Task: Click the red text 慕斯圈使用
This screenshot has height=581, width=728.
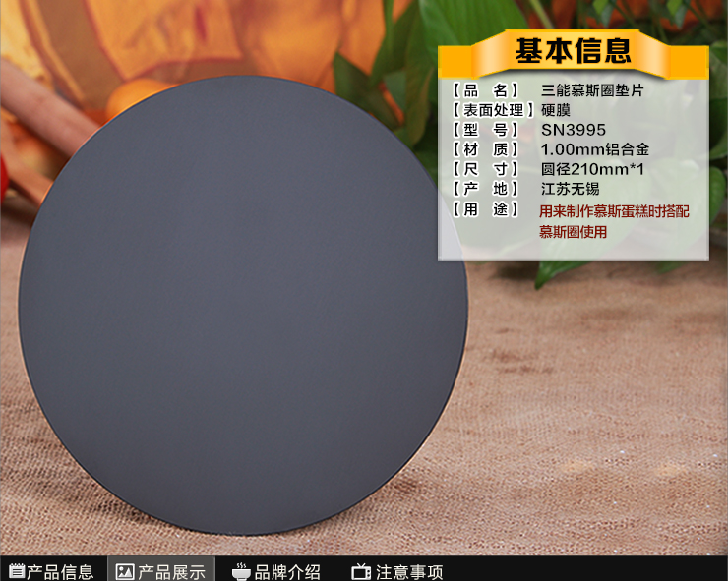Action: [x=573, y=232]
